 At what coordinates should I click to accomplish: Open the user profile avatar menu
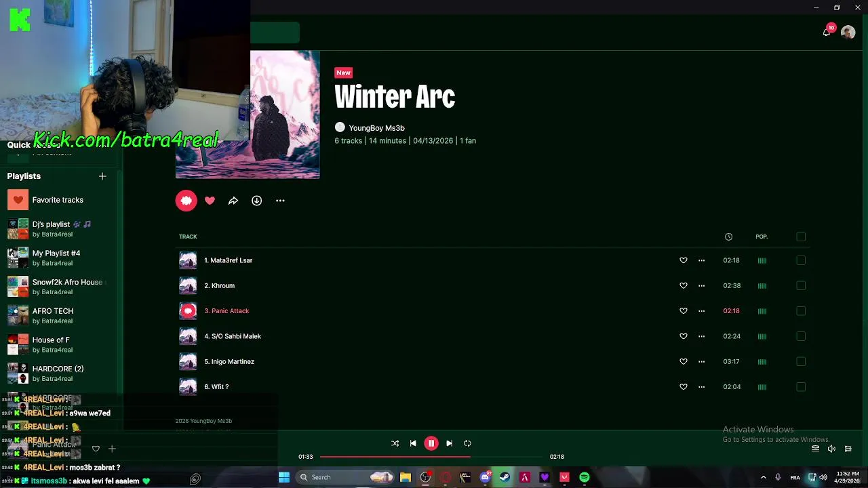[x=848, y=32]
